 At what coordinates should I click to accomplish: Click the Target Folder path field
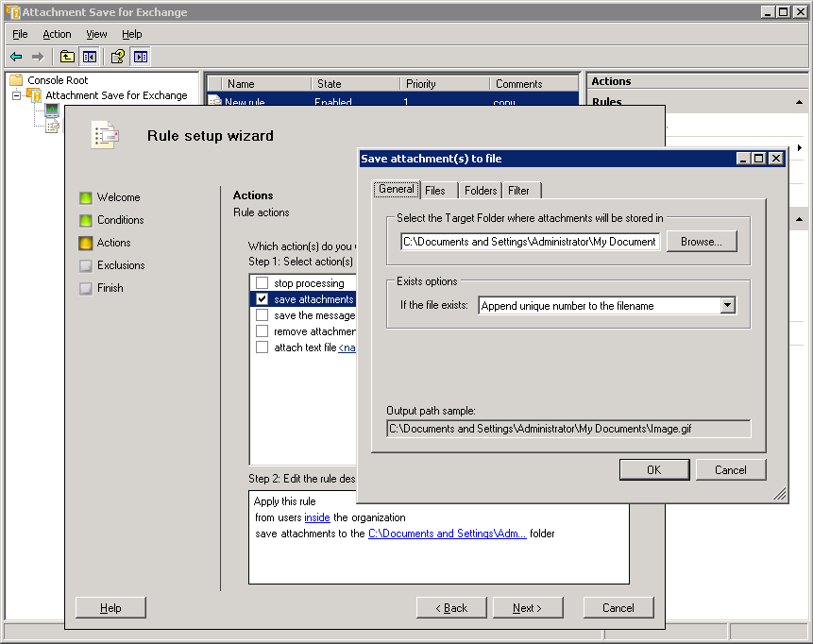pos(529,242)
